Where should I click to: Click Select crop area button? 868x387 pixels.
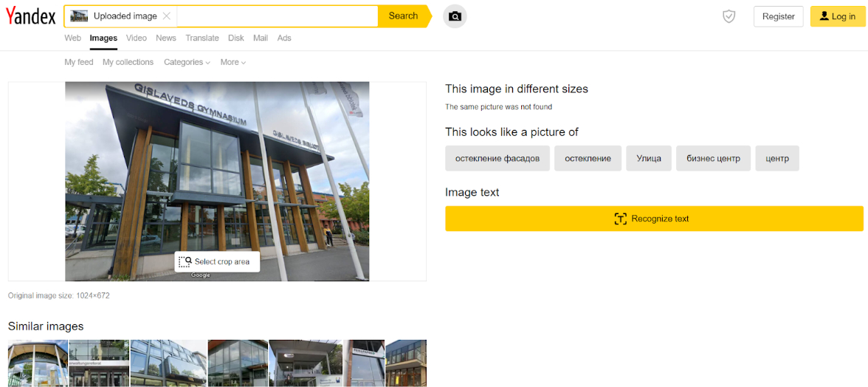point(217,261)
